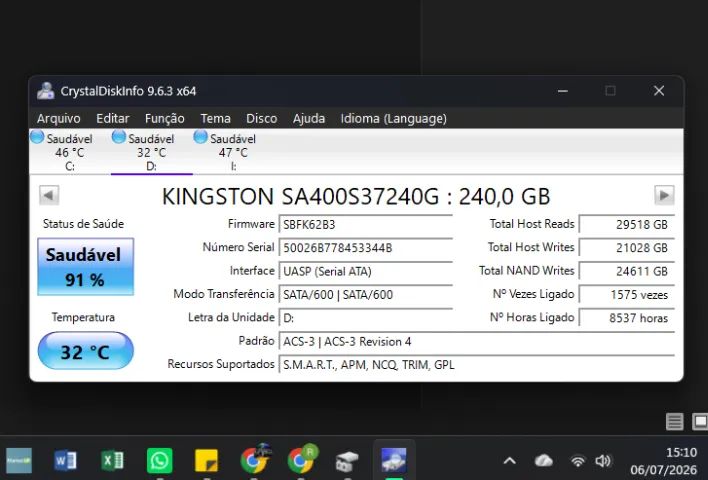The height and width of the screenshot is (480, 708).
Task: Open the teal leftmost taskbar app
Action: click(x=19, y=461)
